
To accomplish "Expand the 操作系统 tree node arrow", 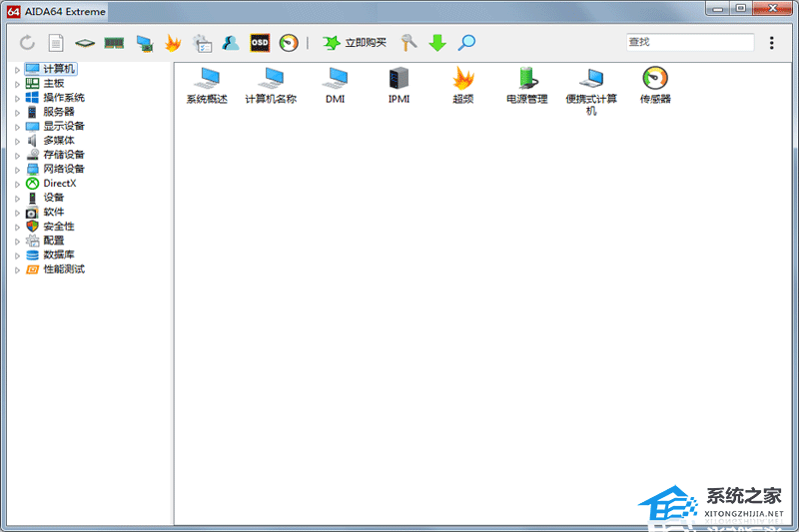I will coord(17,98).
